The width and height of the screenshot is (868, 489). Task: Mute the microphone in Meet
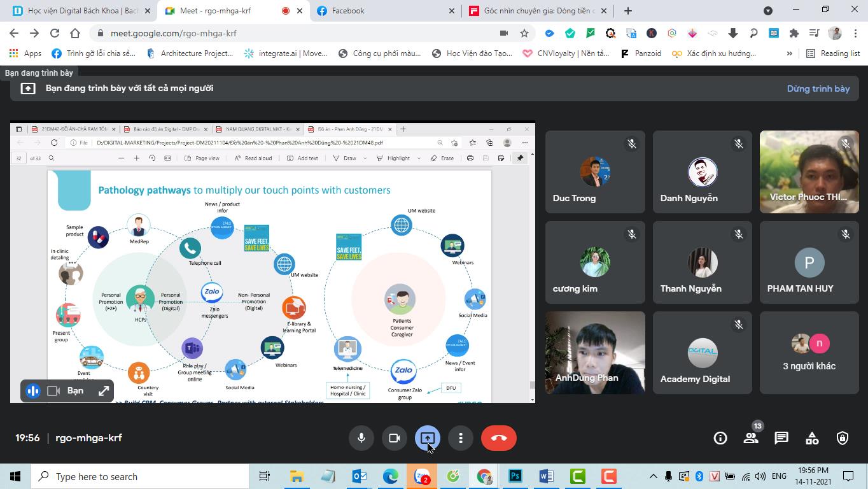point(361,438)
